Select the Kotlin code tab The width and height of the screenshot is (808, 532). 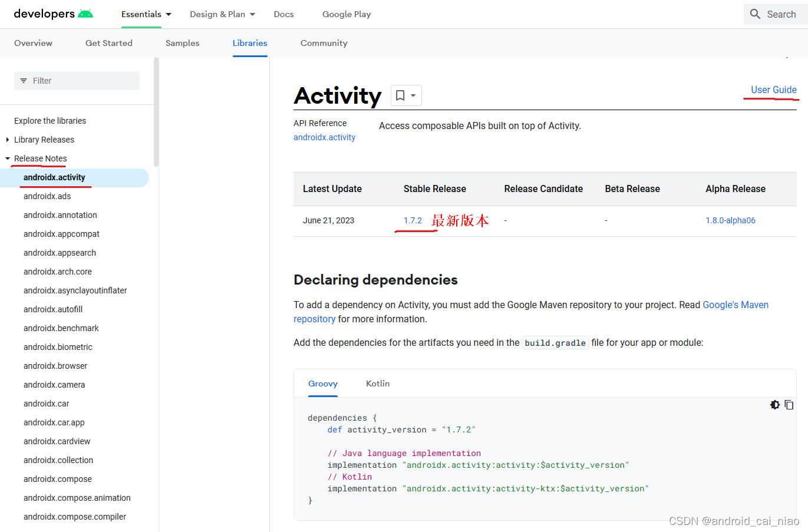378,384
